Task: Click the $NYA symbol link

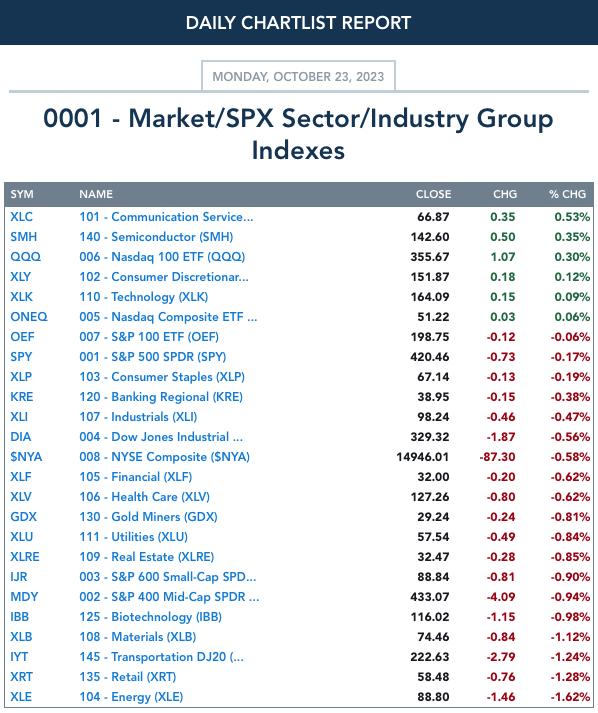Action: click(26, 457)
